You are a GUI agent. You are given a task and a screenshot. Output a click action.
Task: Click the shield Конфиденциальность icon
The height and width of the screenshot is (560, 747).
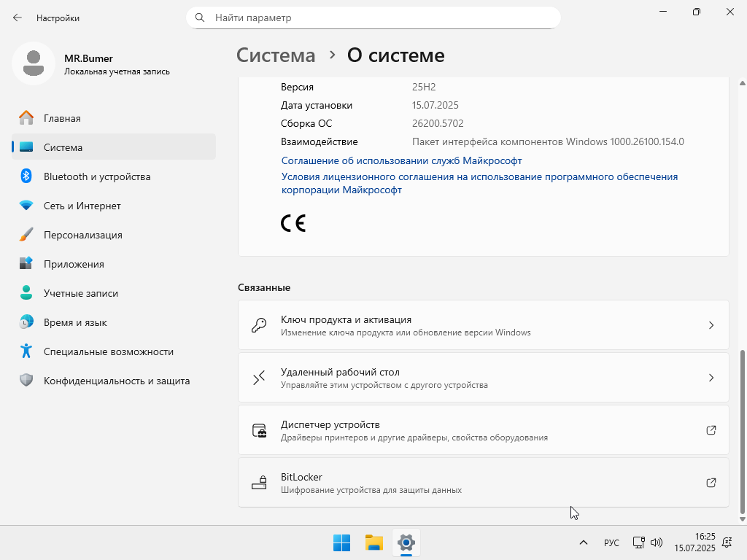(26, 380)
